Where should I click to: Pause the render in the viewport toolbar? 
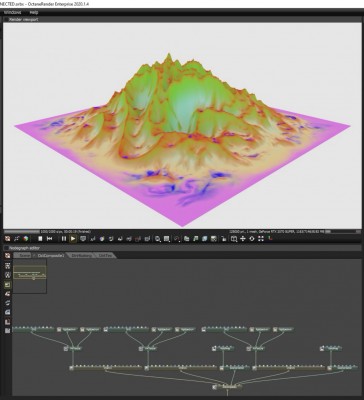tap(64, 239)
